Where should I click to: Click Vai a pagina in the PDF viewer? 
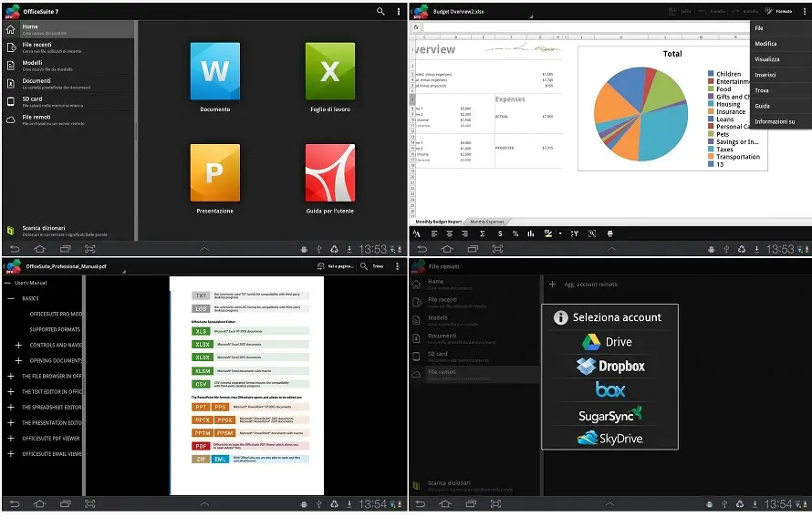[336, 266]
